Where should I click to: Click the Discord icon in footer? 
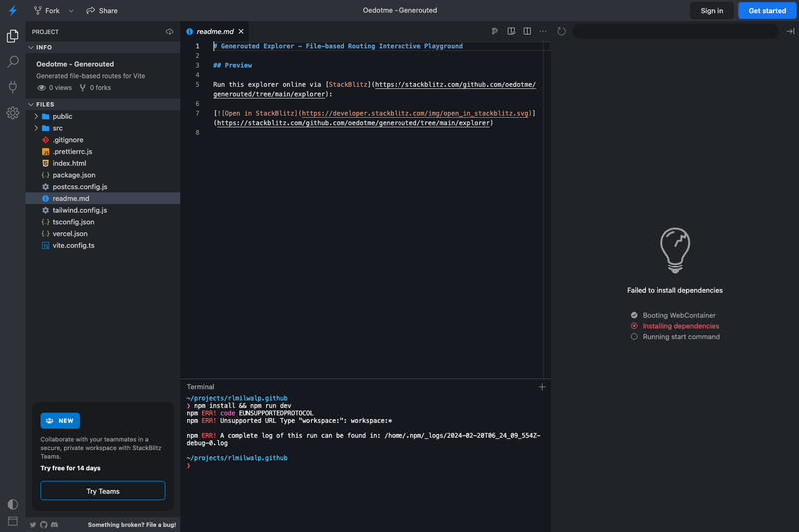coord(55,525)
